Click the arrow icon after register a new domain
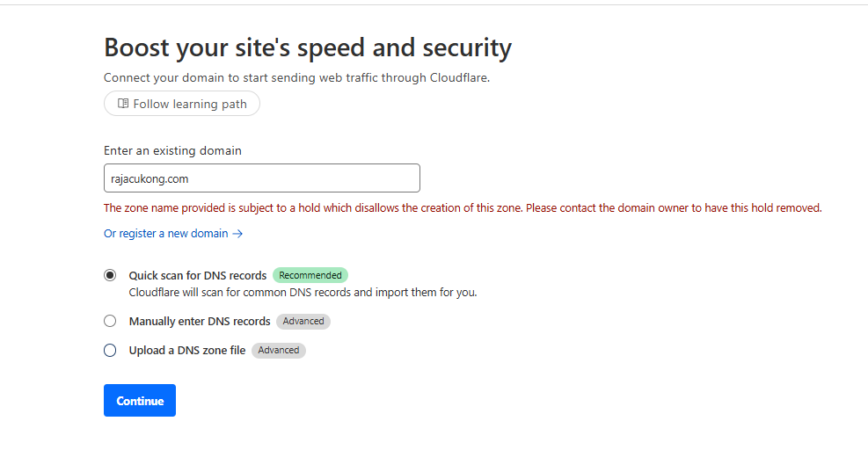 [237, 234]
